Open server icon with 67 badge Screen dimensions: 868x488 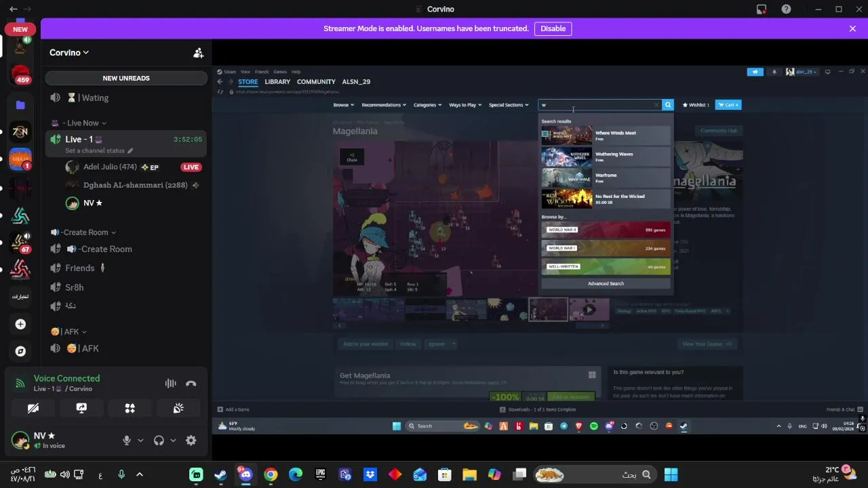20,243
